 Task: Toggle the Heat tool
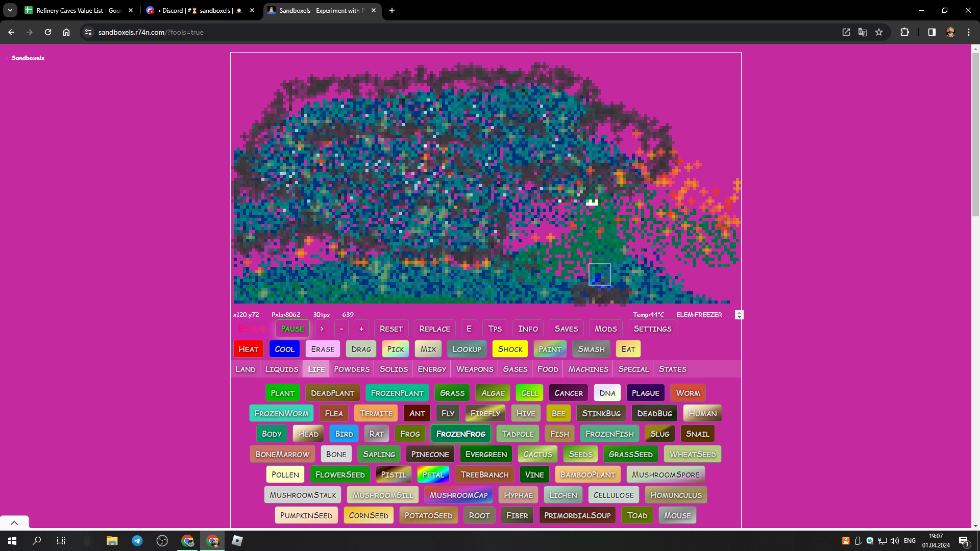[x=249, y=349]
